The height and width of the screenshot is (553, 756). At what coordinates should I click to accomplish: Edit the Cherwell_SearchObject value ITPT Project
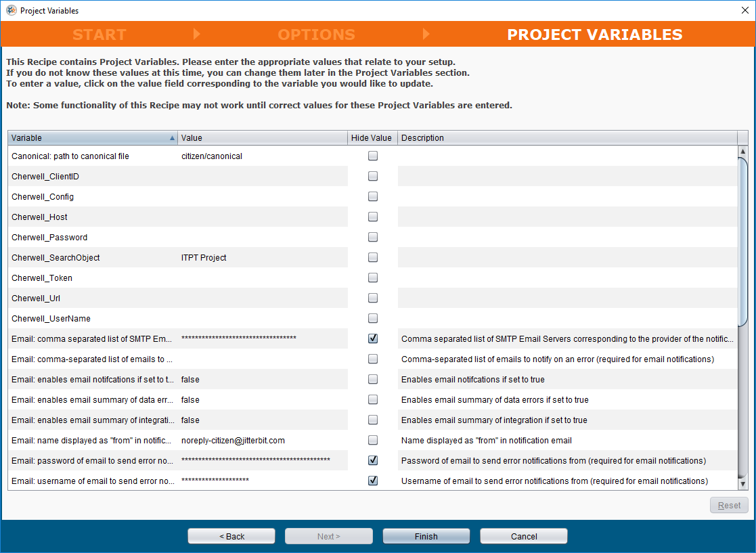point(263,258)
